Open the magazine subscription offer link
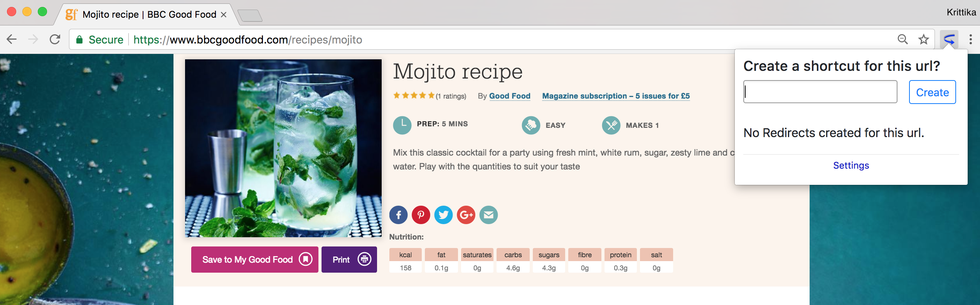The width and height of the screenshot is (980, 305). (x=616, y=96)
